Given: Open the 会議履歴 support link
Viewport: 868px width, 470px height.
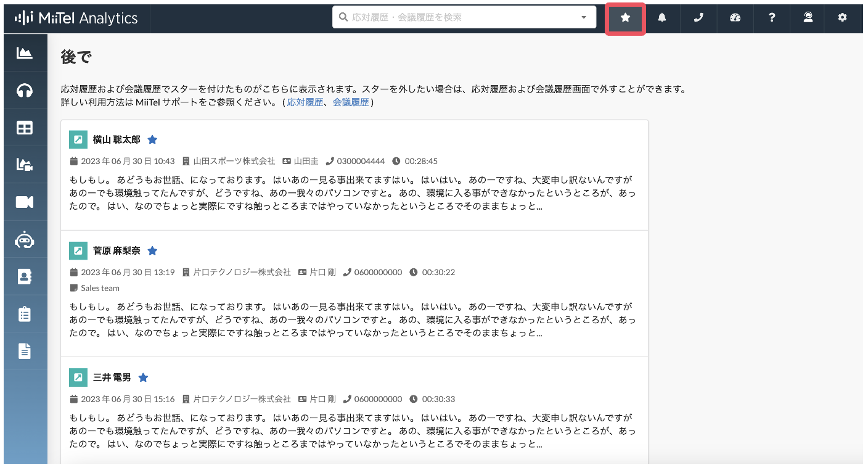Looking at the screenshot, I should (x=351, y=102).
